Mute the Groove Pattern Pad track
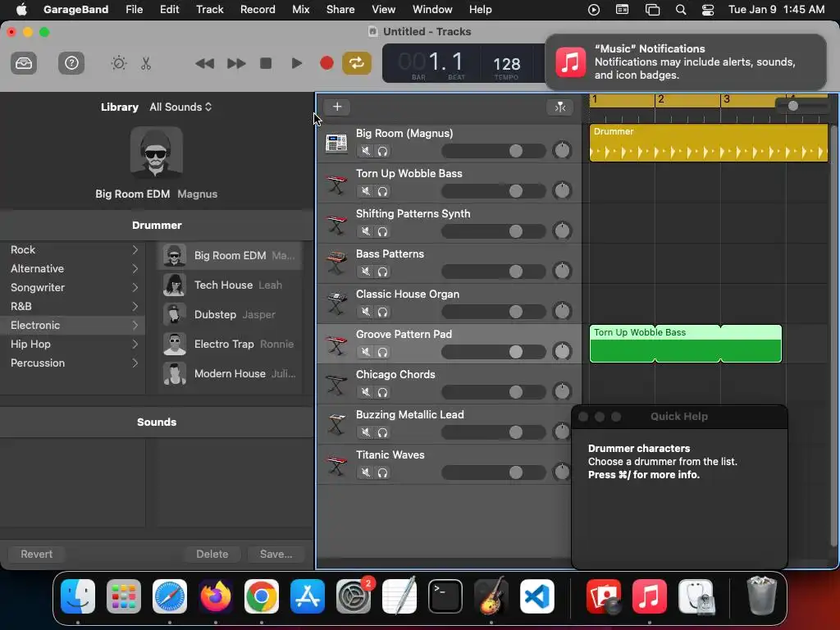 click(365, 352)
